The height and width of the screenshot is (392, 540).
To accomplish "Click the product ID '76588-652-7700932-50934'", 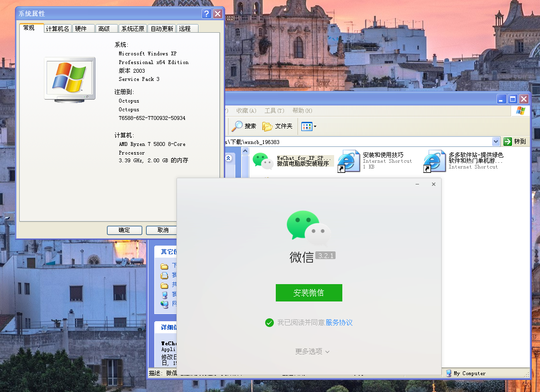I will pos(152,118).
